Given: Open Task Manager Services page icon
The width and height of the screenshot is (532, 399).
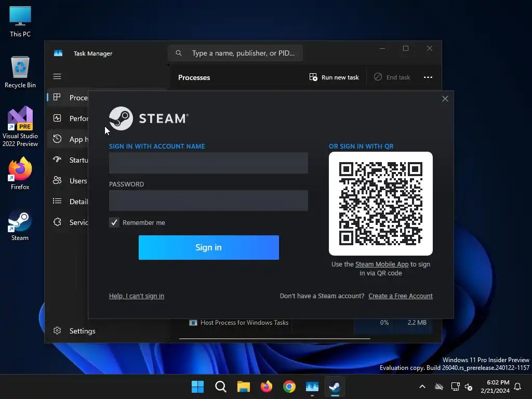Looking at the screenshot, I should 57,222.
